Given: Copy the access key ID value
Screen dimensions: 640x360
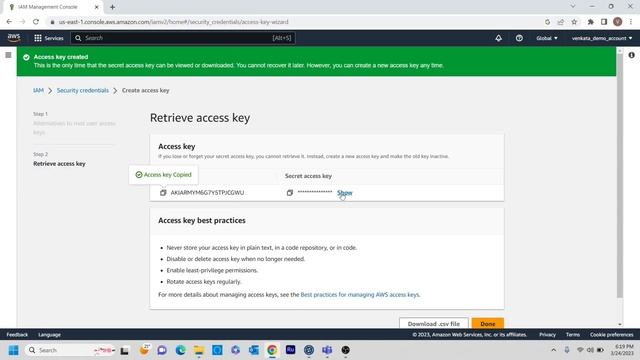Looking at the screenshot, I should pos(163,193).
